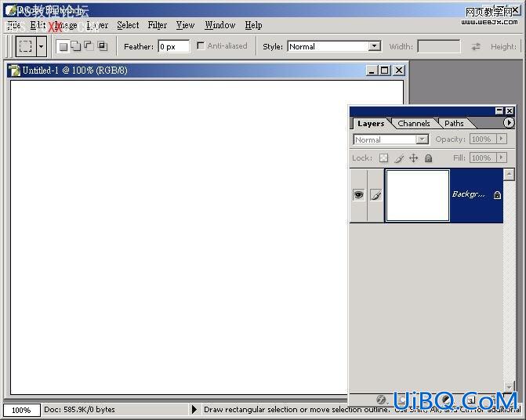Open the layer blend mode dropdown
Screen dimensions: 526x420
pyautogui.click(x=391, y=139)
